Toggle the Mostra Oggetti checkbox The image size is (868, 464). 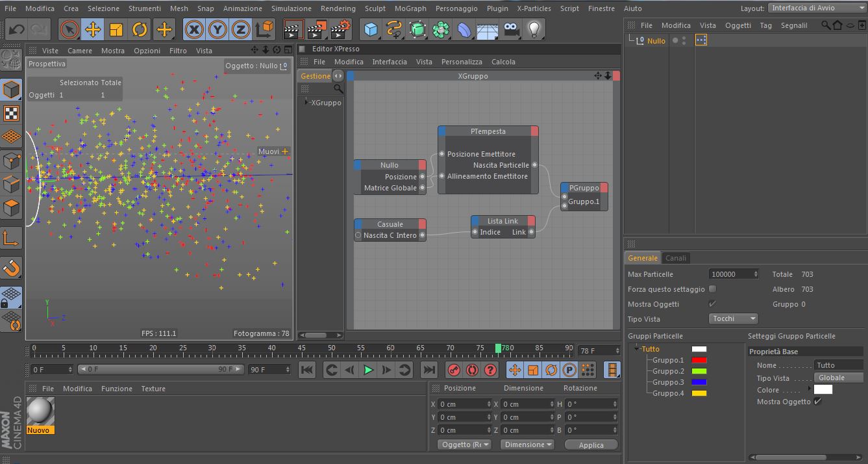pos(712,304)
